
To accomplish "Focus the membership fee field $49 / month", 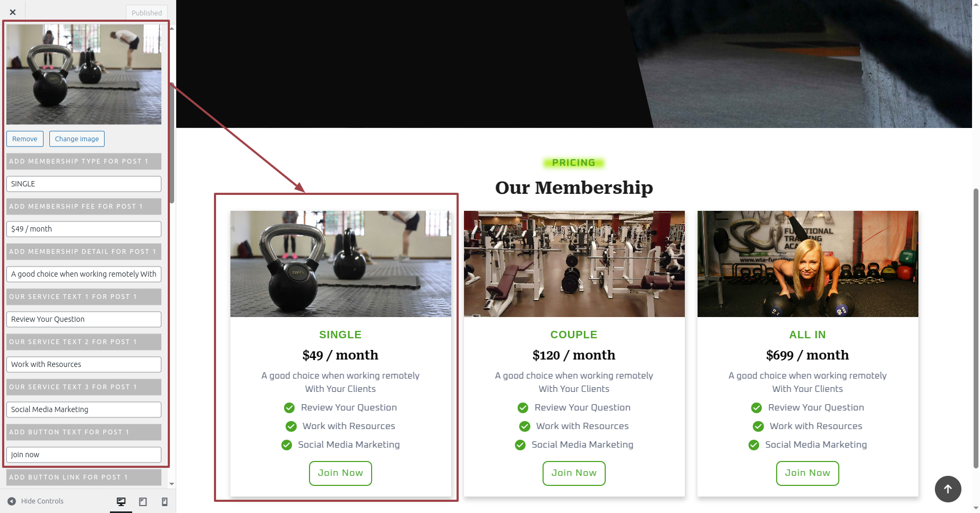I will click(84, 229).
